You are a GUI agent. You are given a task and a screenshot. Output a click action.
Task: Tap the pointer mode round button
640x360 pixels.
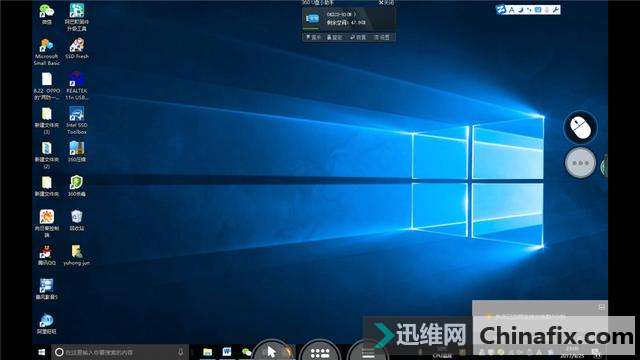[272, 351]
